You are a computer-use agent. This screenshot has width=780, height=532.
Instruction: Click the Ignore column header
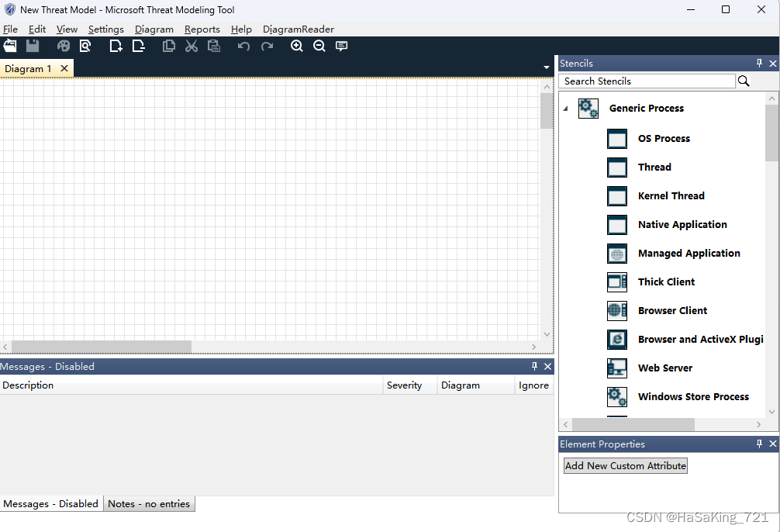(x=533, y=385)
